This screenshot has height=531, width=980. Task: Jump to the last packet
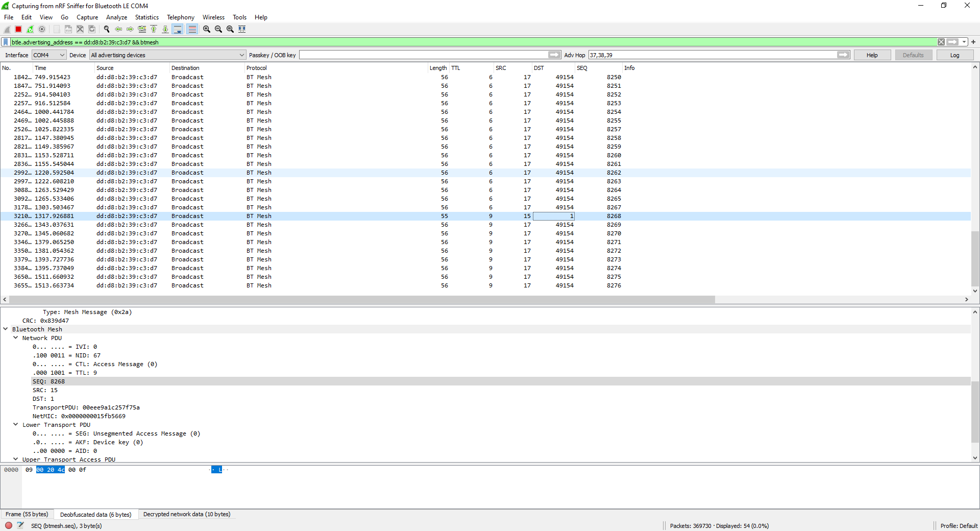pyautogui.click(x=165, y=29)
